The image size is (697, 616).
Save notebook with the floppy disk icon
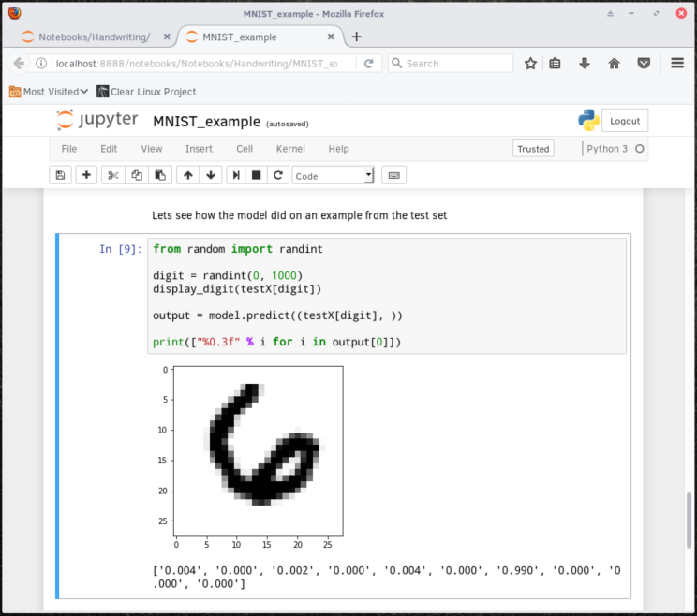pos(60,175)
